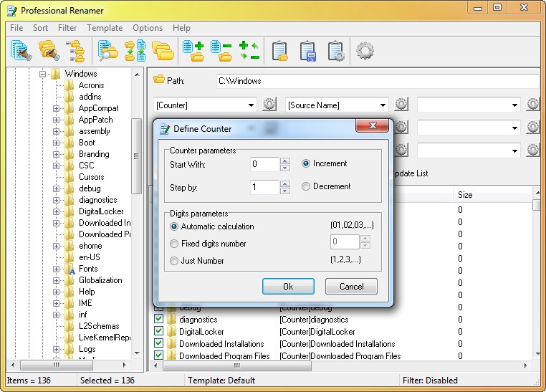
Task: Click the clipboard save template icon
Action: tap(308, 51)
